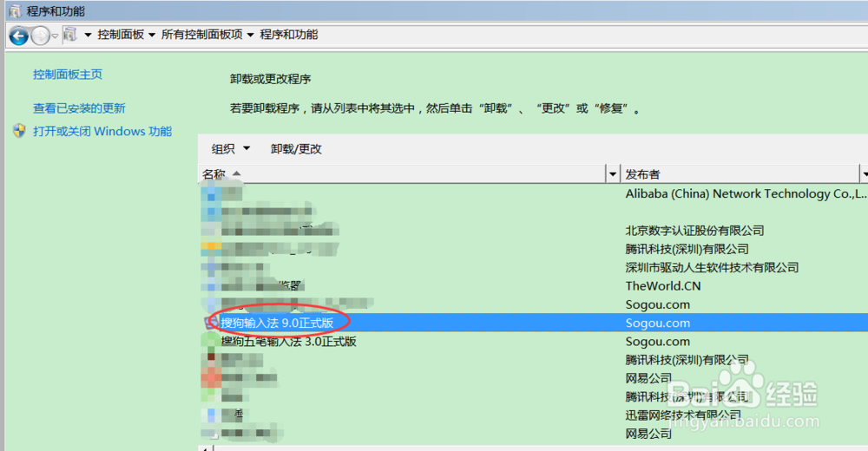Select the row published by 迅雷网络技术有限公司
Screen dimensions: 868x451
tap(533, 415)
